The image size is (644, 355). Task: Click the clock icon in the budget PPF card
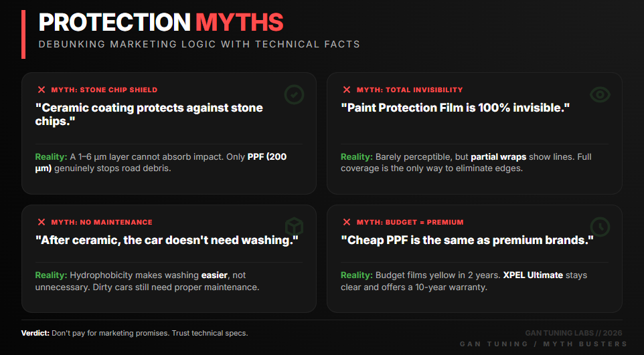[x=600, y=227]
